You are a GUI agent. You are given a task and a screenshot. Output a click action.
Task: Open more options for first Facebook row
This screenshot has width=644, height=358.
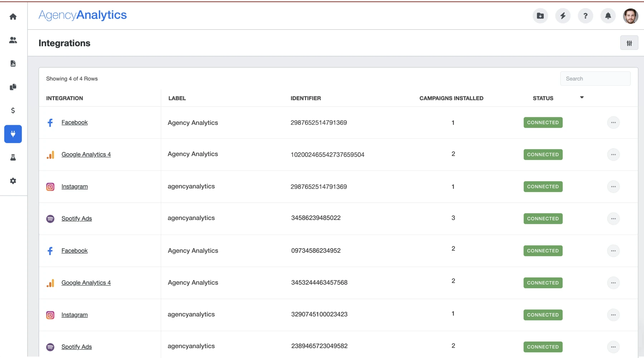pyautogui.click(x=613, y=123)
